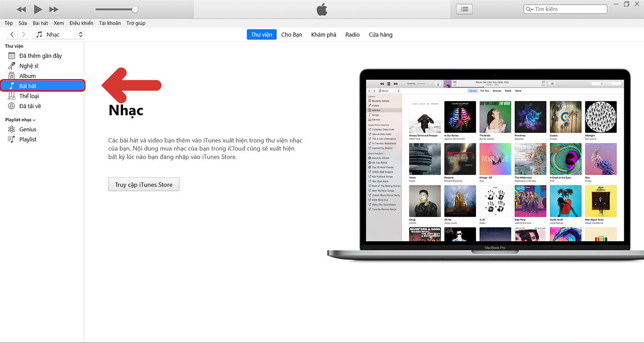The height and width of the screenshot is (343, 644).
Task: Open the Bài hát menu in the menu bar
Action: click(x=40, y=23)
